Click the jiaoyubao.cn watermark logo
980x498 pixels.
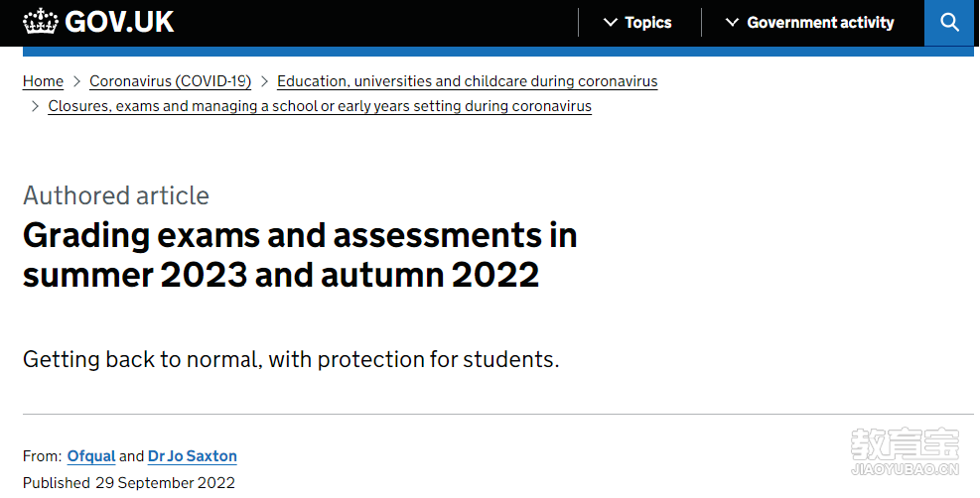(905, 451)
